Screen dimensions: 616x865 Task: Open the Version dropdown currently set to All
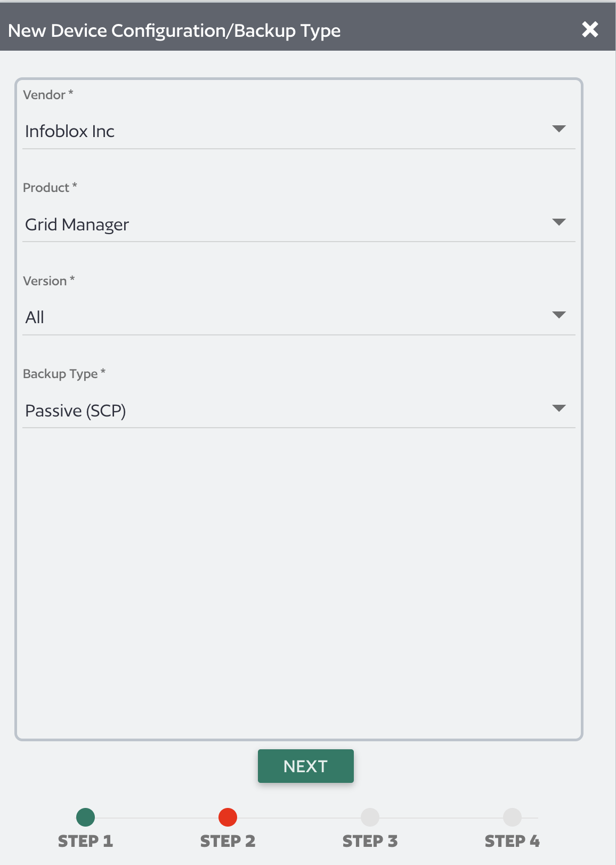[298, 317]
